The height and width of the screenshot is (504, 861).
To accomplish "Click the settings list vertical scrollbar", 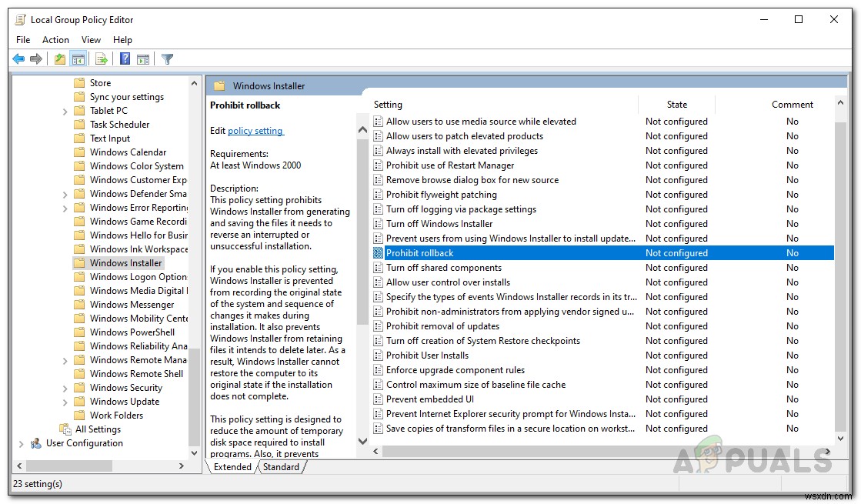I will (x=840, y=277).
